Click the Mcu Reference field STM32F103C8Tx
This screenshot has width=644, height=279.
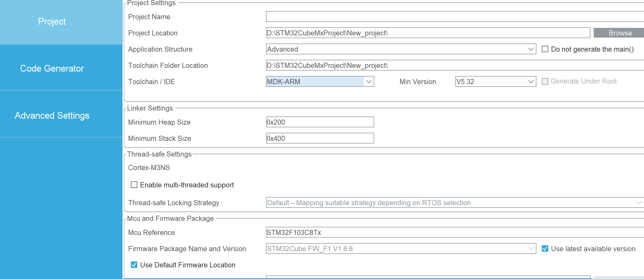pos(455,232)
